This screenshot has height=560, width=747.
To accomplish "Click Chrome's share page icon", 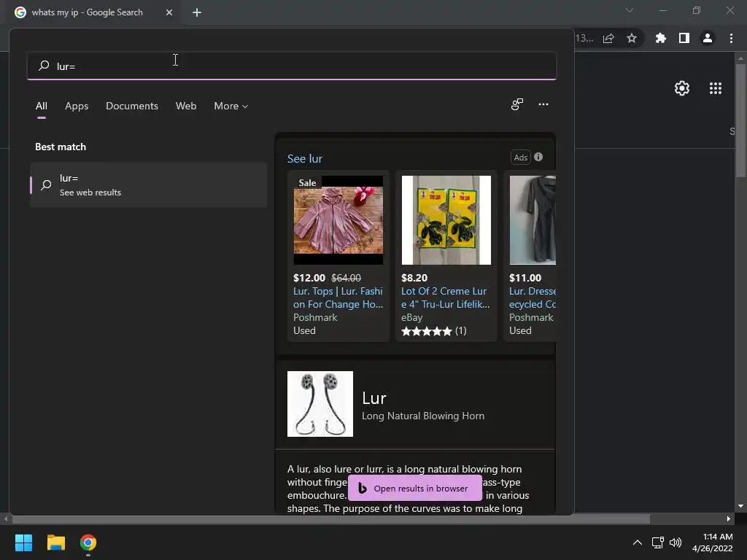I will pyautogui.click(x=608, y=38).
